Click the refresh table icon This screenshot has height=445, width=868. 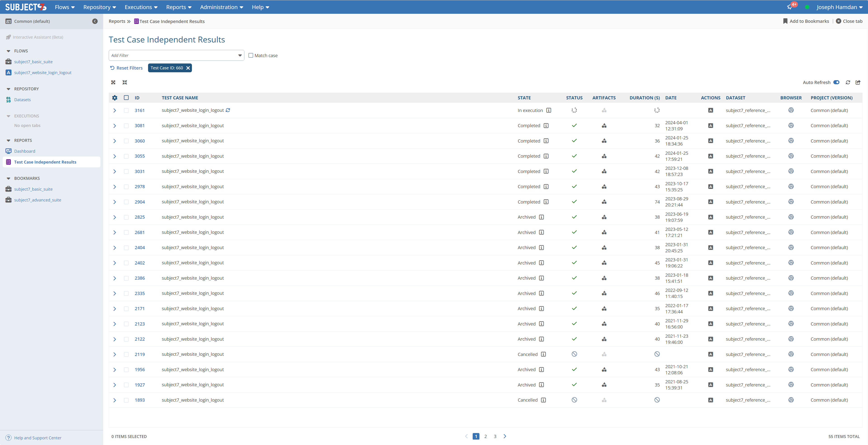coord(848,82)
